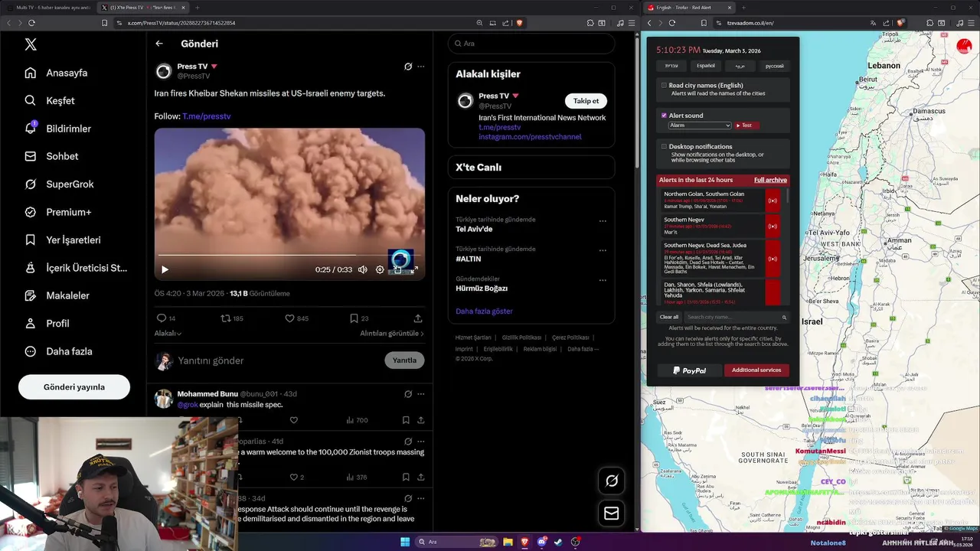
Task: Click the Profil sidebar icon
Action: click(31, 323)
